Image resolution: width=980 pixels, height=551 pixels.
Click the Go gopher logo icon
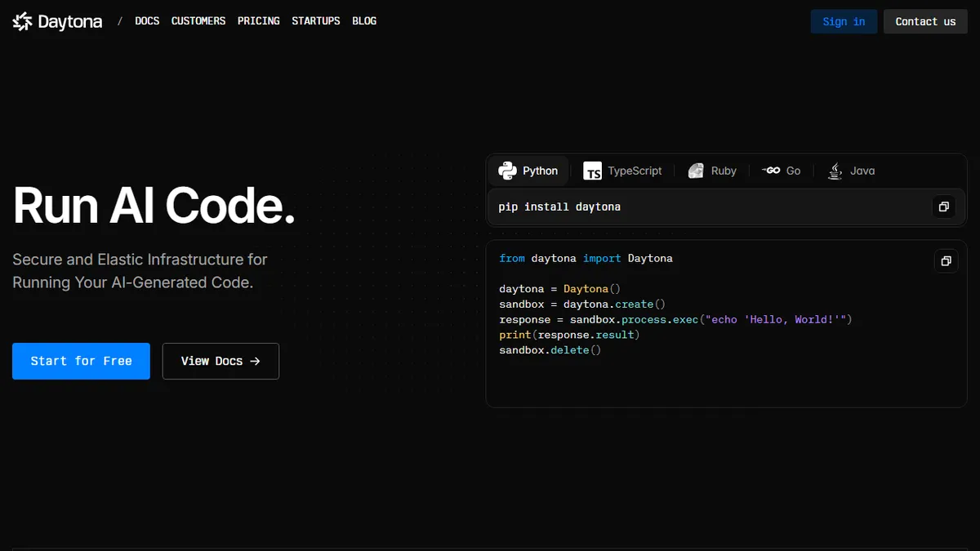click(771, 171)
